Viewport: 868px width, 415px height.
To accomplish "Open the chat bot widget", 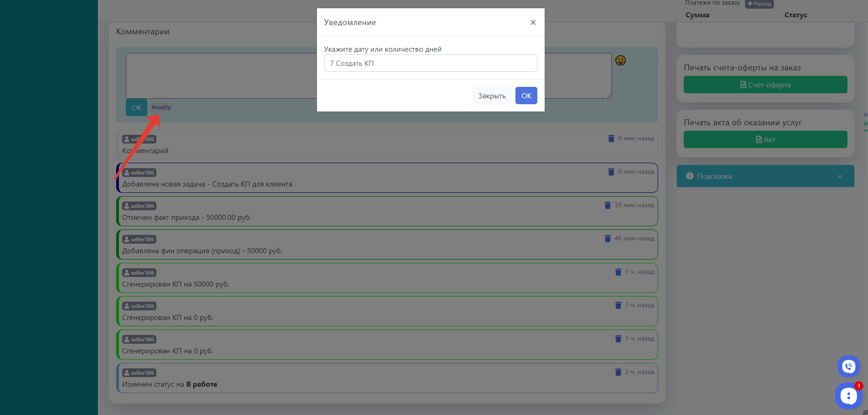I will 848,396.
